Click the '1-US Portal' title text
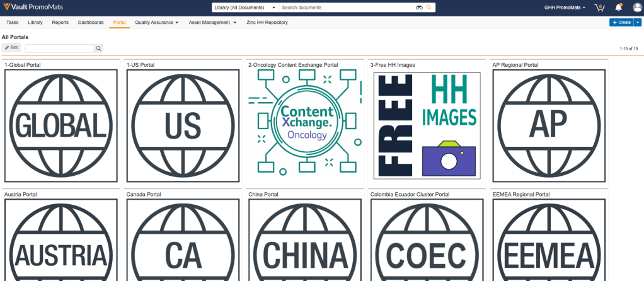 (x=141, y=65)
